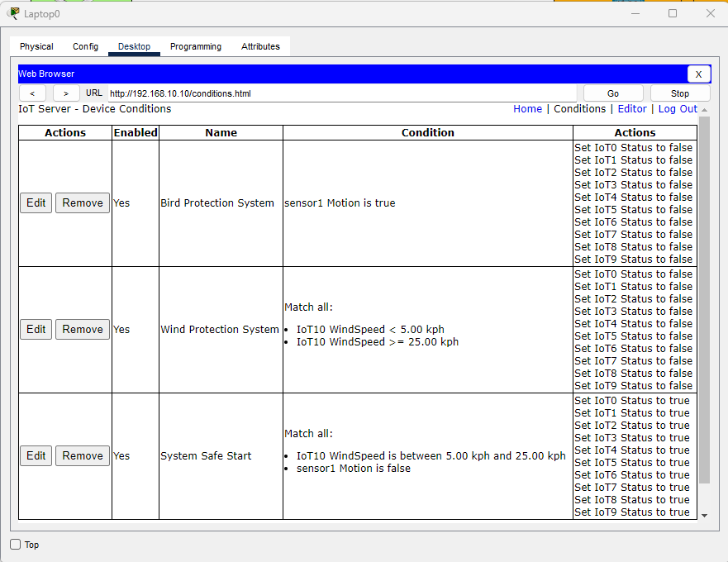Viewport: 728px width, 562px height.
Task: Click the Log Out link
Action: pyautogui.click(x=678, y=109)
